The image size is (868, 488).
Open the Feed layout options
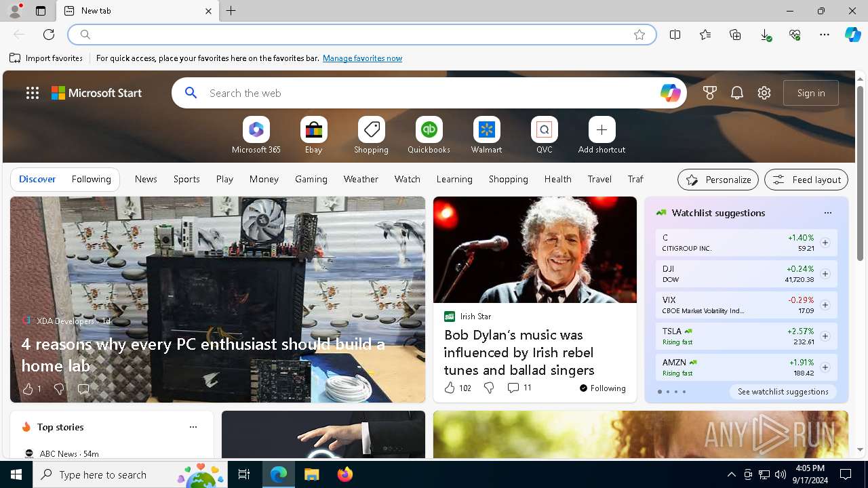(806, 180)
